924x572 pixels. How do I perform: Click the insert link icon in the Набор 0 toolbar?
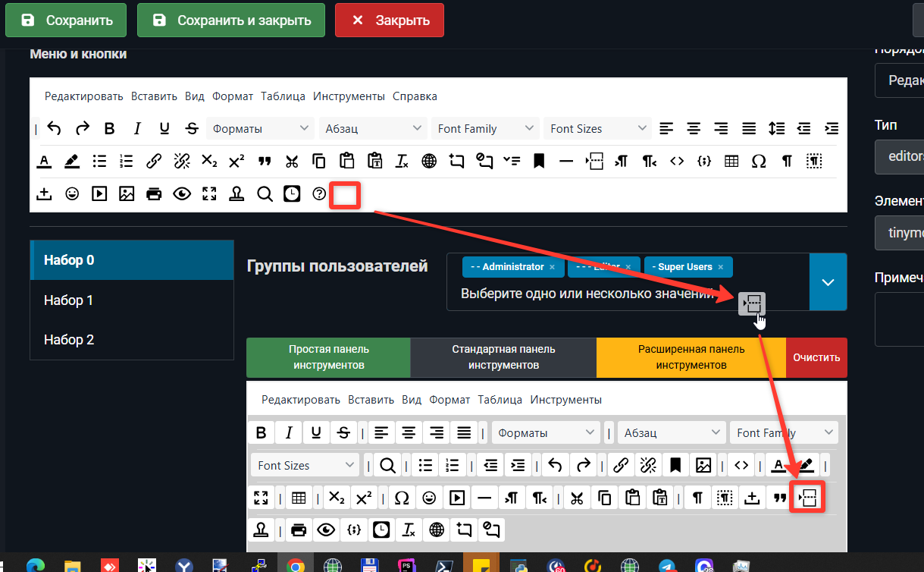point(621,465)
